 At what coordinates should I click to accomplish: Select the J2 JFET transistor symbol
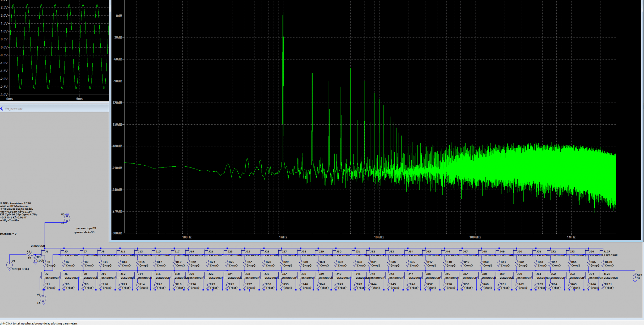43,276
